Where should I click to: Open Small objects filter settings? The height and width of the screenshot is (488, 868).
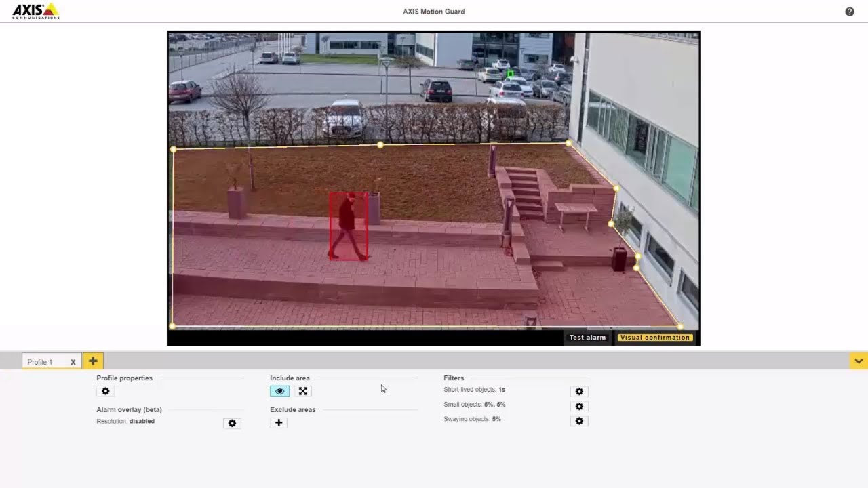[579, 406]
